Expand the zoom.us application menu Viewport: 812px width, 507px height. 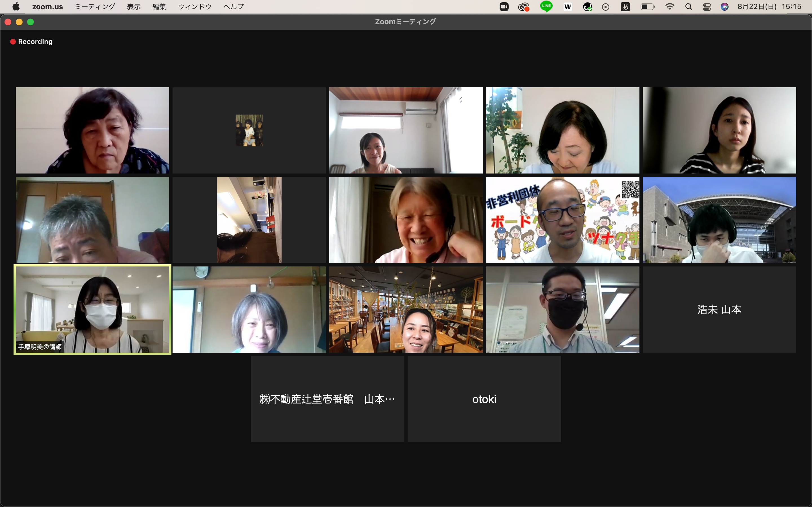(47, 7)
